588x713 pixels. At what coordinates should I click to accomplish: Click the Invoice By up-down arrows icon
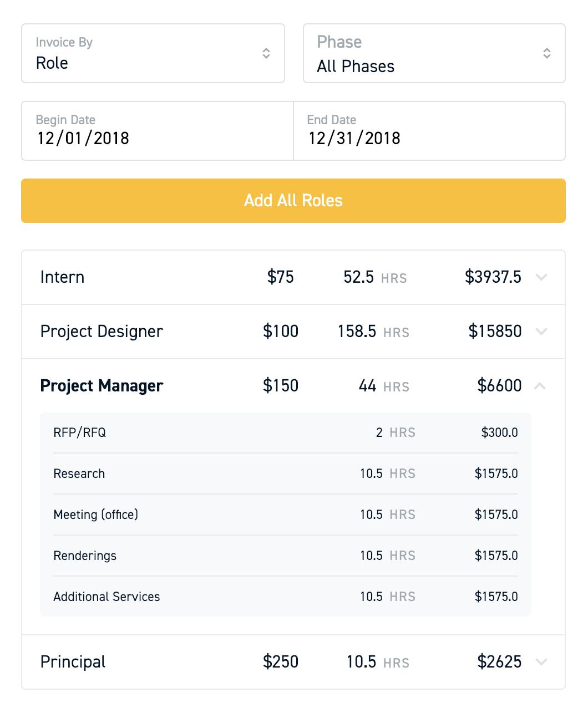click(266, 53)
